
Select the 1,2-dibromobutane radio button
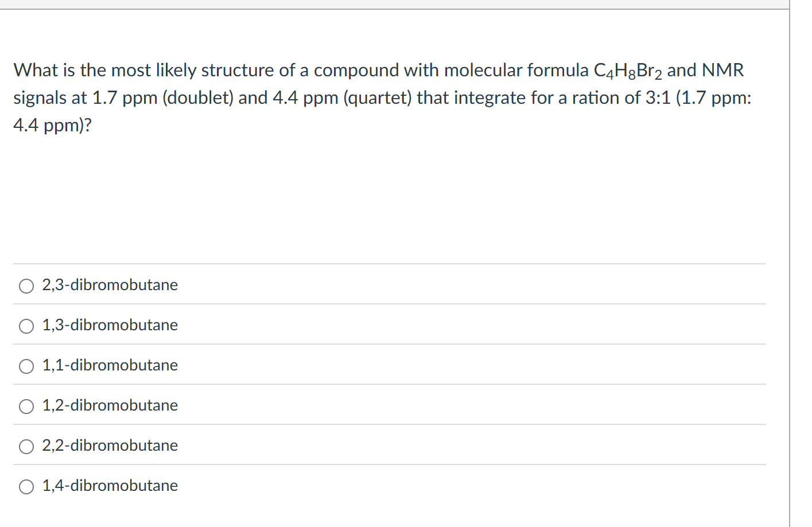(26, 406)
